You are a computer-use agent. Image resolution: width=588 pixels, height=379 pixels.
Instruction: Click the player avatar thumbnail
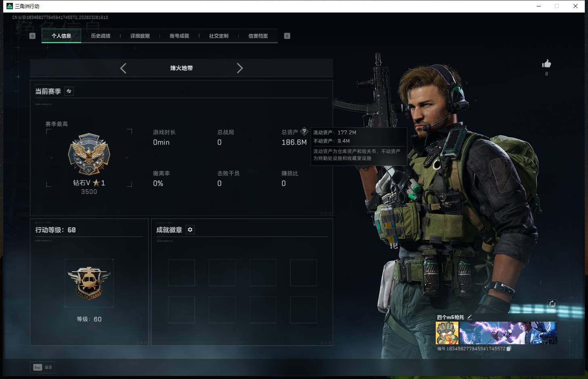coord(447,333)
